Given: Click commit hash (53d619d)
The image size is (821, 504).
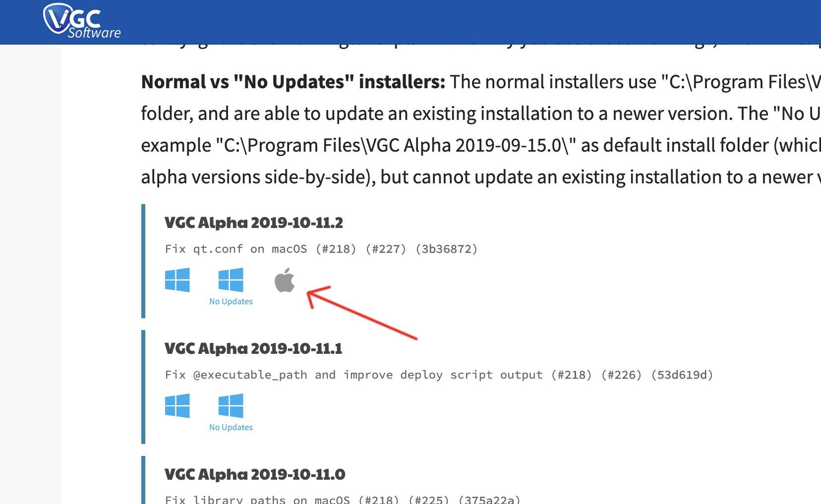Looking at the screenshot, I should click(x=682, y=375).
